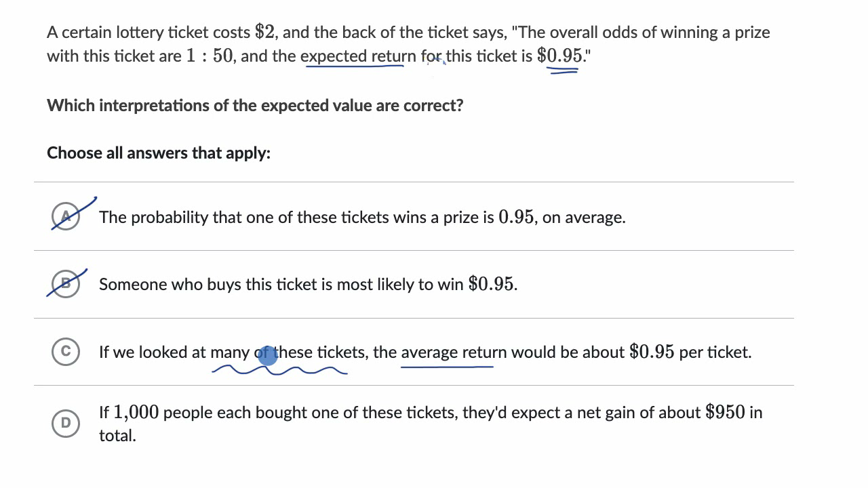
Task: Click the '$2' ticket cost in the question
Action: coord(264,32)
